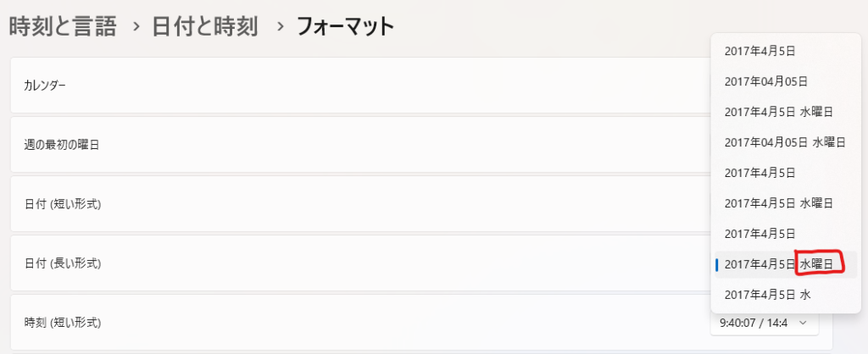Click the 時刻 (短い形式) row label
868x354 pixels.
click(x=63, y=322)
